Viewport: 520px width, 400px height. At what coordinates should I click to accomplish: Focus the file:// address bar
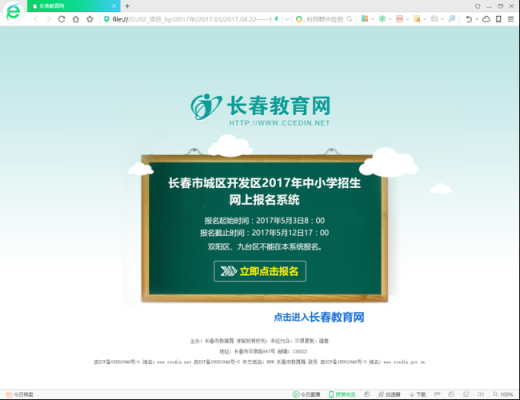[x=192, y=19]
